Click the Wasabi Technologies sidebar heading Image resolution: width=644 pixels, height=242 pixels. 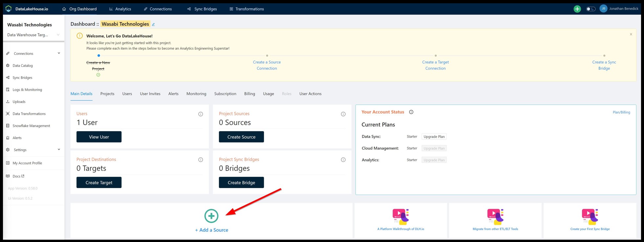coord(30,25)
